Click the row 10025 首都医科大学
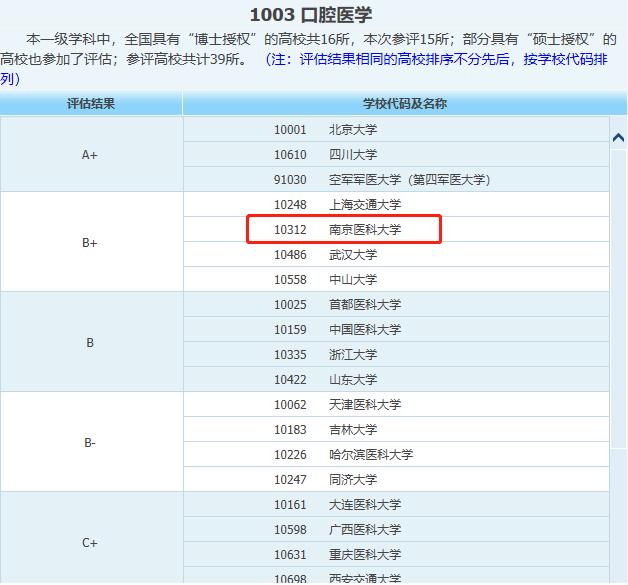 point(396,304)
